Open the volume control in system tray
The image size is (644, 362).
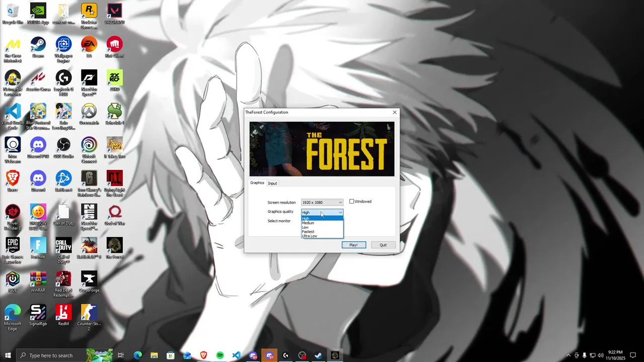(x=600, y=355)
